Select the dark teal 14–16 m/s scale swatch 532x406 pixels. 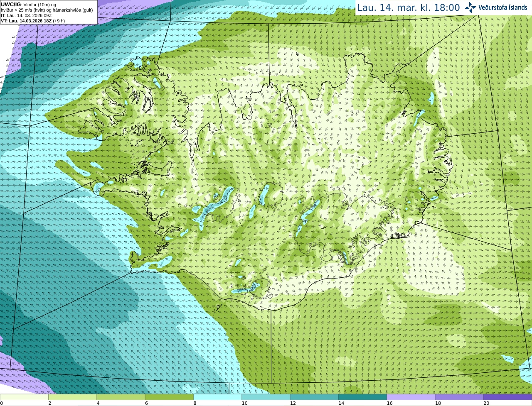(362, 397)
